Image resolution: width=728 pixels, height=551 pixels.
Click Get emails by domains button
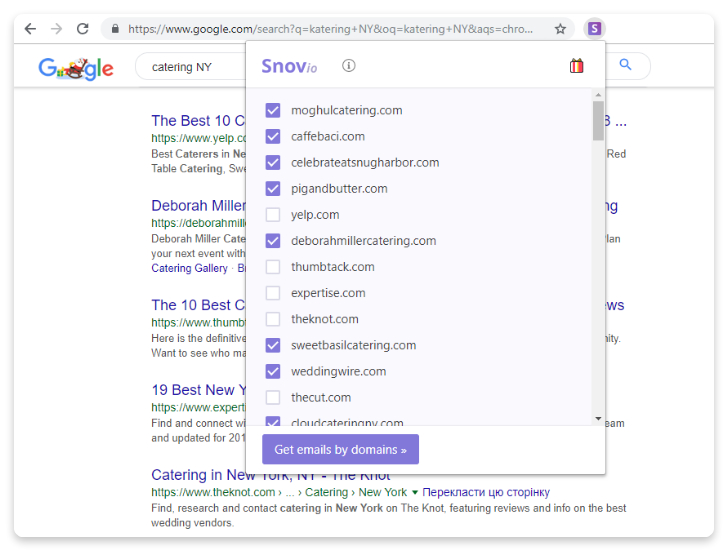pyautogui.click(x=340, y=449)
